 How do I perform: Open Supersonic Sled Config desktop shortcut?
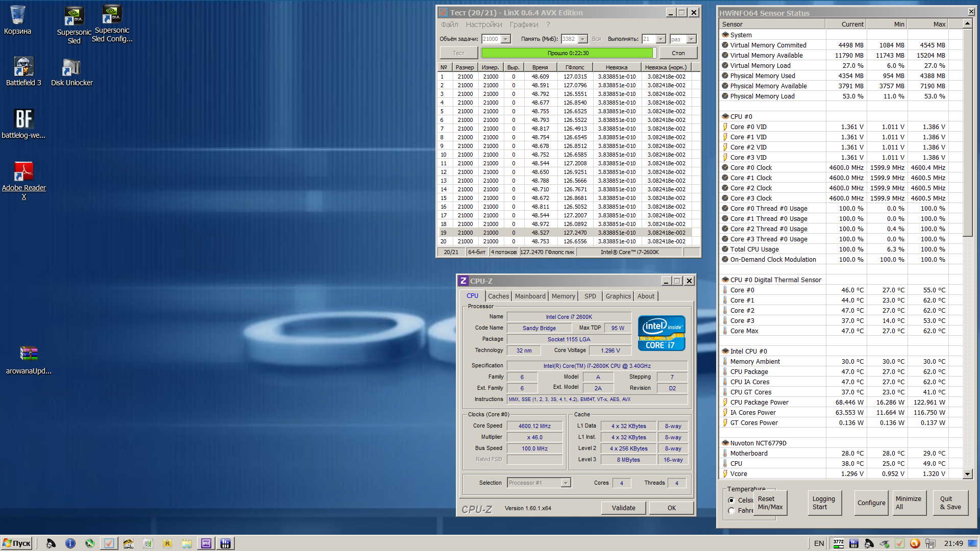click(x=112, y=24)
